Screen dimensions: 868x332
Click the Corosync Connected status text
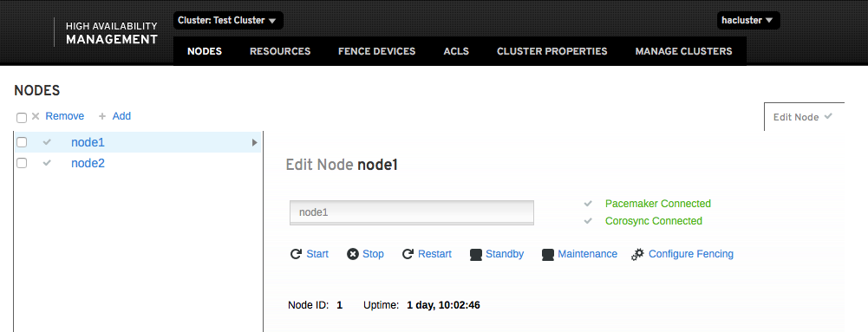654,221
